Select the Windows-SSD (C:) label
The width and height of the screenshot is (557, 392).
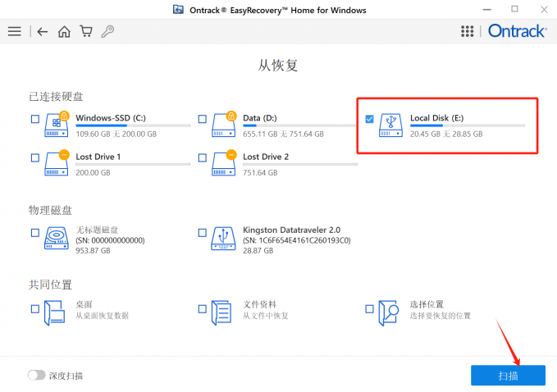pyautogui.click(x=111, y=117)
